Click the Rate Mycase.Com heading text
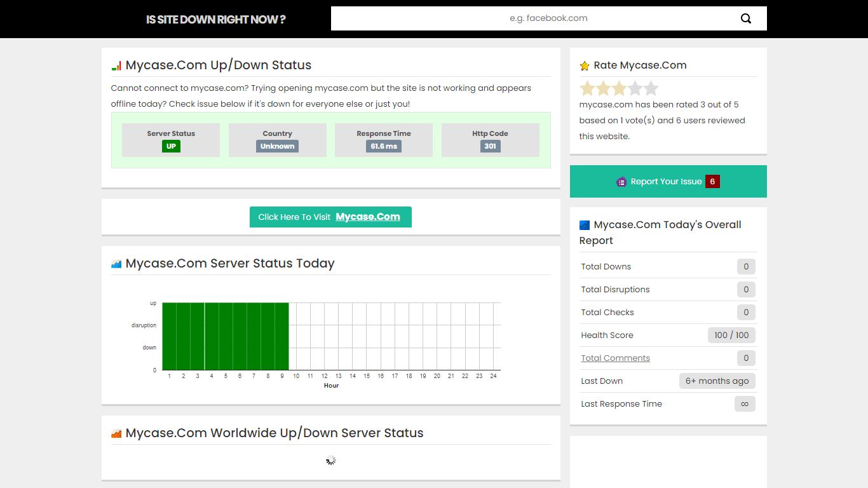The height and width of the screenshot is (488, 868). point(641,65)
